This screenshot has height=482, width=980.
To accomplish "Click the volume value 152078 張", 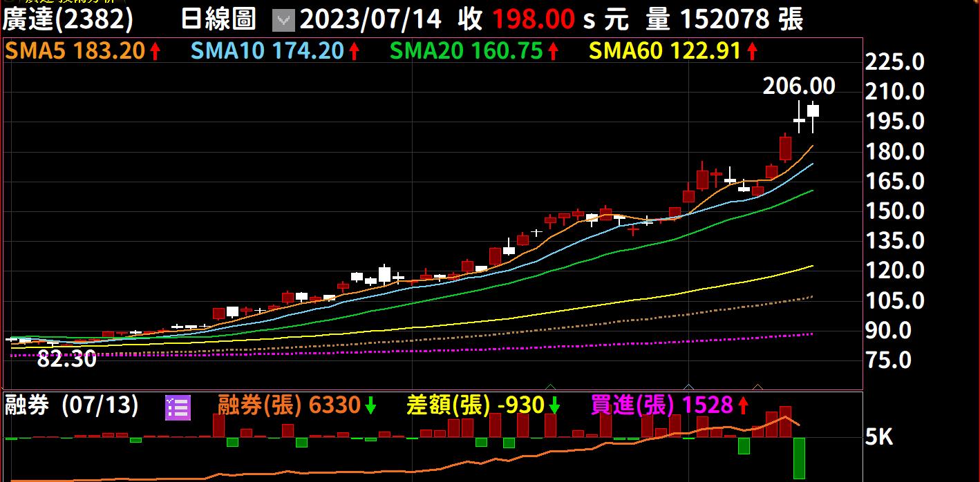I will 742,19.
